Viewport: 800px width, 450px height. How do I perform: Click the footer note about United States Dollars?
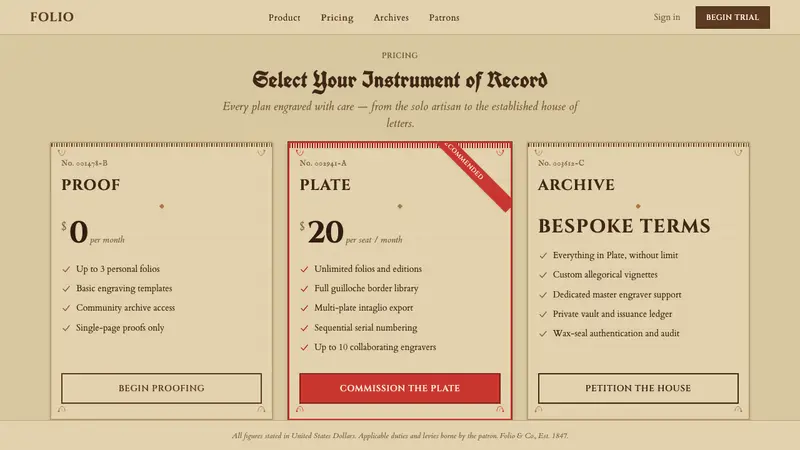(400, 436)
